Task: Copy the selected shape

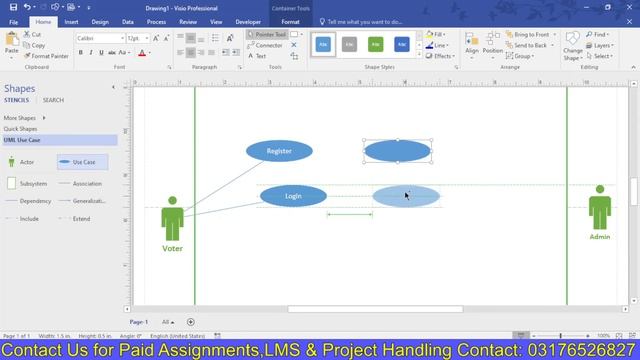Action: click(34, 45)
